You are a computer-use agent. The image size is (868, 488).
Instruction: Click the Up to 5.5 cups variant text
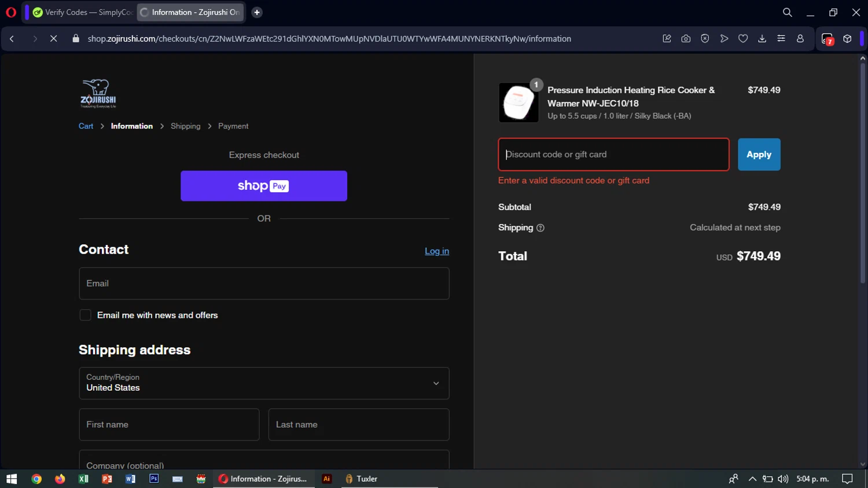[619, 116]
